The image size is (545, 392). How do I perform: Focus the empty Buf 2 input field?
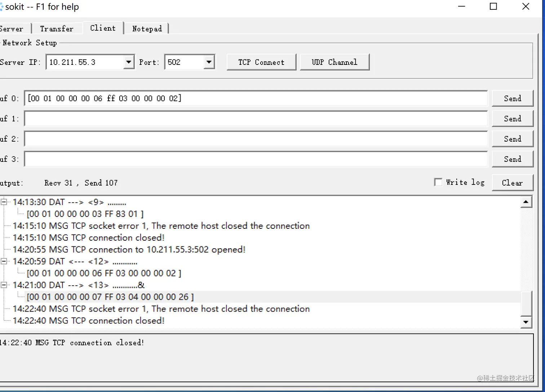tap(256, 139)
